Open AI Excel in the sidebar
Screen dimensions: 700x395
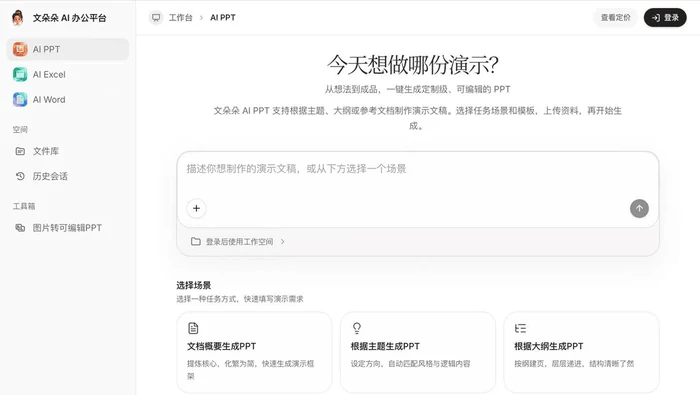[68, 75]
